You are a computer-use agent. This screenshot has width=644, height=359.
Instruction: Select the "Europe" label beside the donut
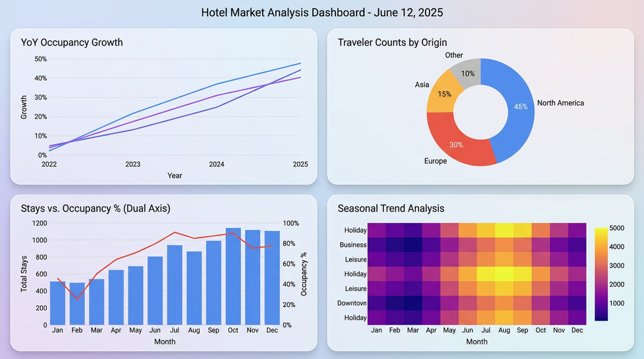(x=435, y=161)
